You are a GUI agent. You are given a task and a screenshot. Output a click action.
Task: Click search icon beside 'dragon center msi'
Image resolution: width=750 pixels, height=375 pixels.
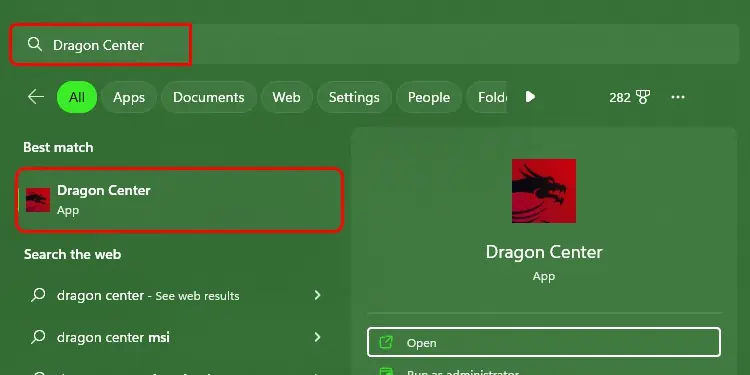coord(38,337)
